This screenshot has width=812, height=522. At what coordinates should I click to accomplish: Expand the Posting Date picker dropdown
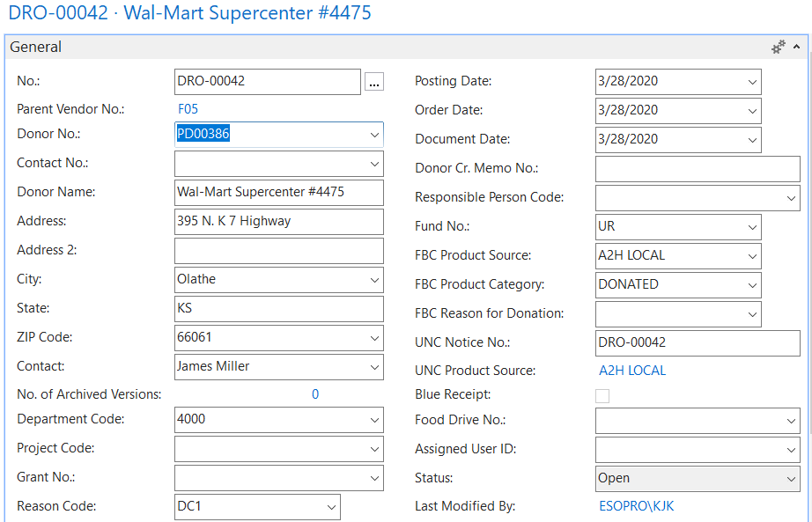click(x=752, y=82)
